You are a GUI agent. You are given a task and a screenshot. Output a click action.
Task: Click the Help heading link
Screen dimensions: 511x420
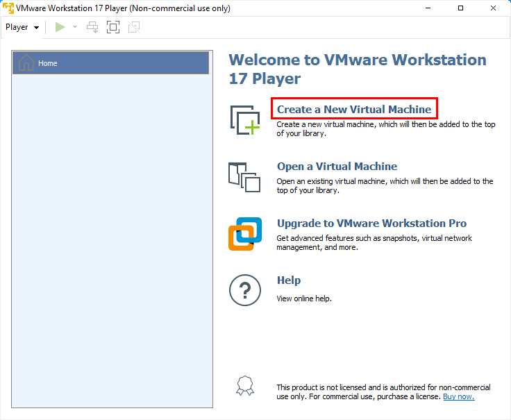289,280
